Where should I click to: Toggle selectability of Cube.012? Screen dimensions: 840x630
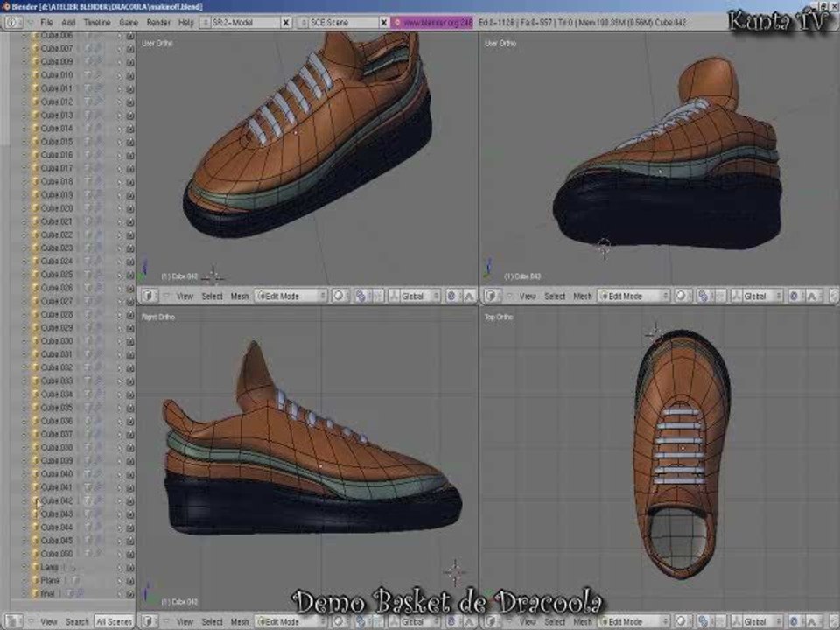pyautogui.click(x=120, y=101)
